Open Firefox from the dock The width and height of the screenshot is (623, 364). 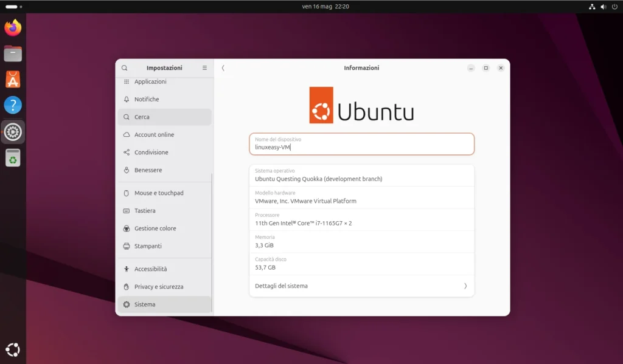(13, 28)
